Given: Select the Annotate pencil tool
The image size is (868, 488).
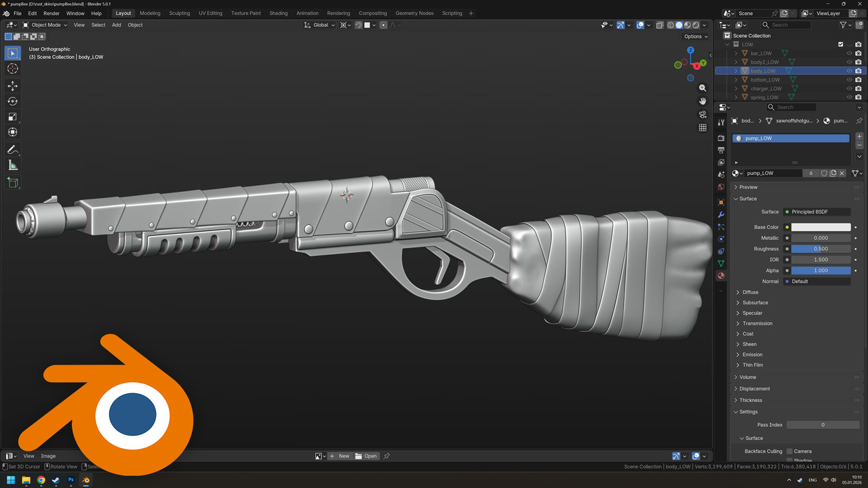Looking at the screenshot, I should pos(13,150).
